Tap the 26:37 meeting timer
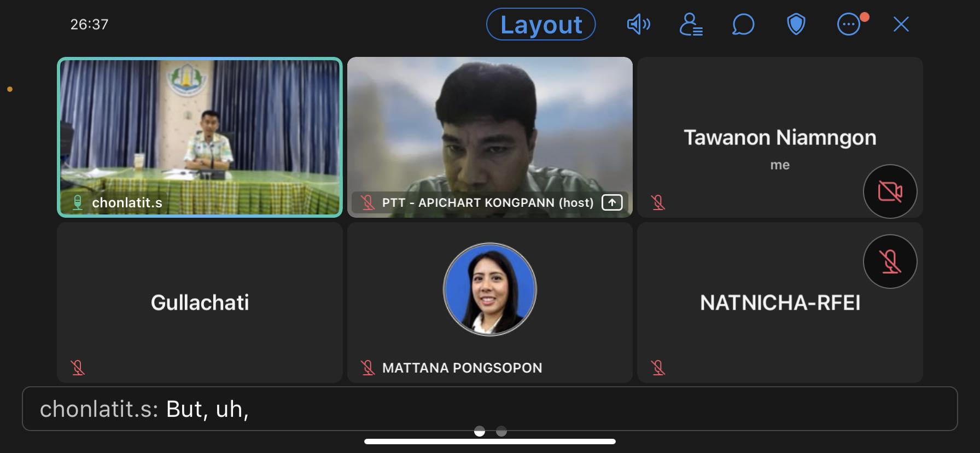 pos(89,24)
